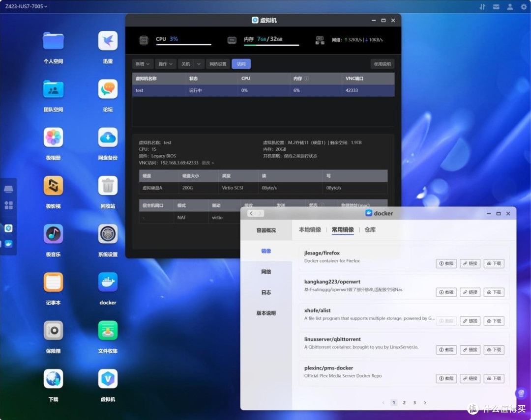
Task: Expand the 新增 dropdown in 虚拟机 window
Action: point(143,64)
